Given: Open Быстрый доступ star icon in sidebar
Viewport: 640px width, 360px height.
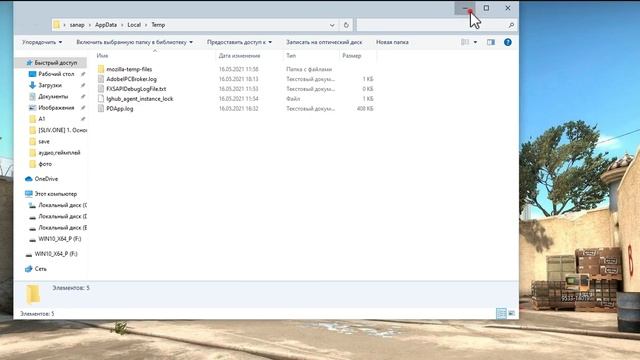Looking at the screenshot, I should tap(29, 62).
